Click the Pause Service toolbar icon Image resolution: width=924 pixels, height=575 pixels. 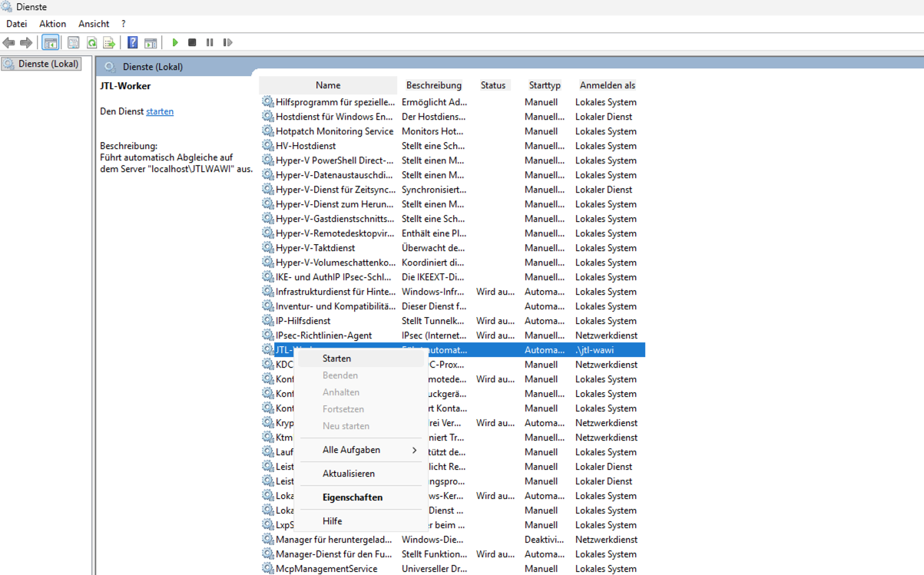click(x=210, y=43)
